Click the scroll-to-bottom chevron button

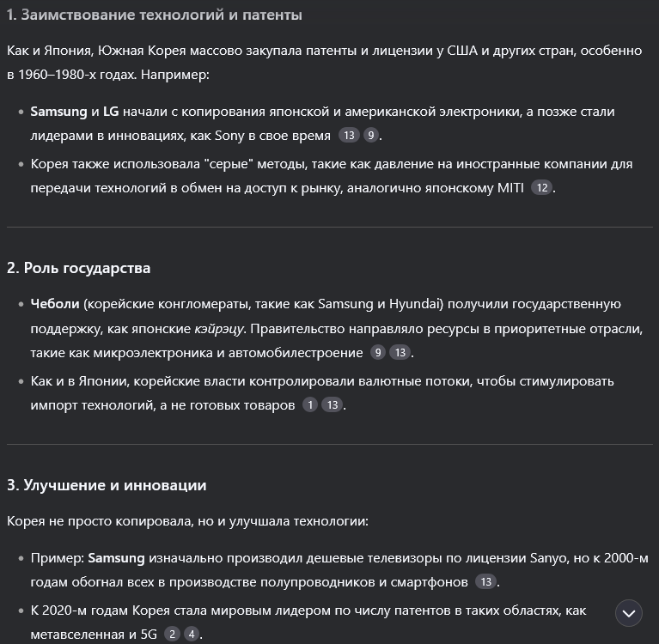(x=628, y=613)
